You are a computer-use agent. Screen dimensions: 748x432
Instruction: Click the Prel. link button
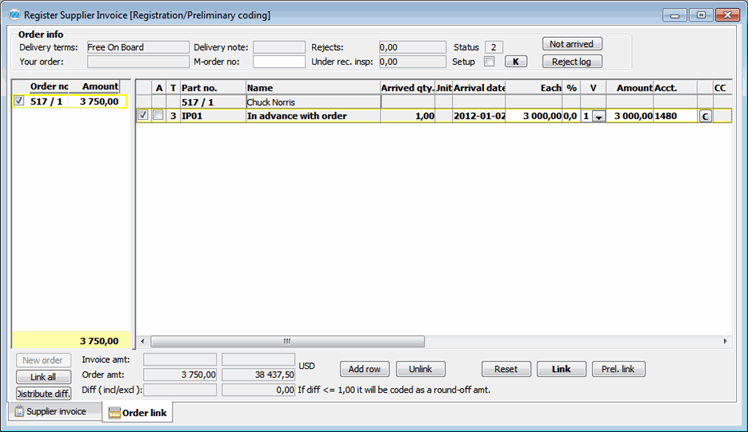[x=618, y=369]
